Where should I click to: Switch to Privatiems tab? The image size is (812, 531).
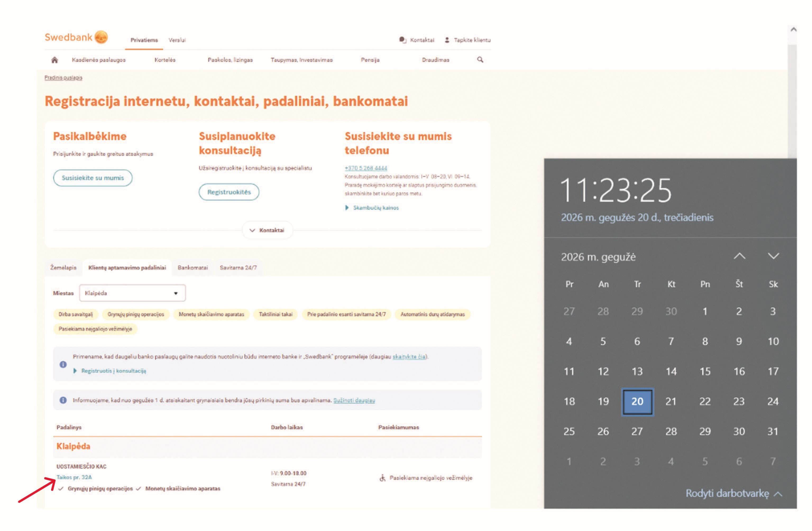point(144,40)
